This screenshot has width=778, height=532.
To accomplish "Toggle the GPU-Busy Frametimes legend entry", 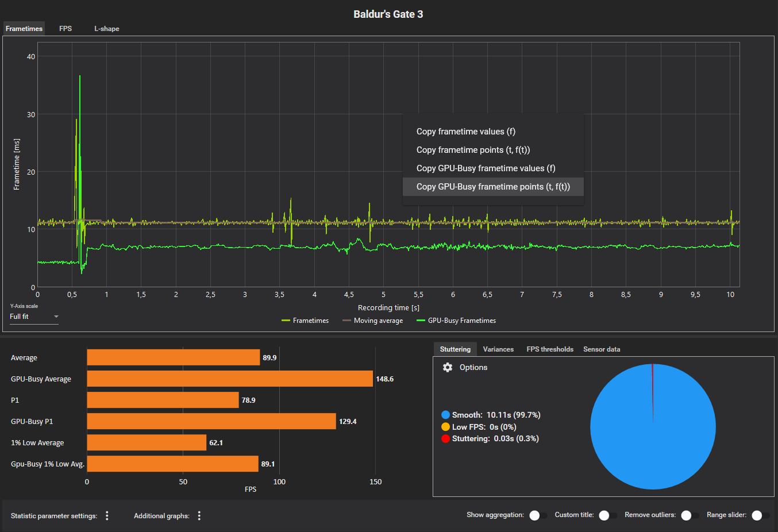I will point(456,321).
